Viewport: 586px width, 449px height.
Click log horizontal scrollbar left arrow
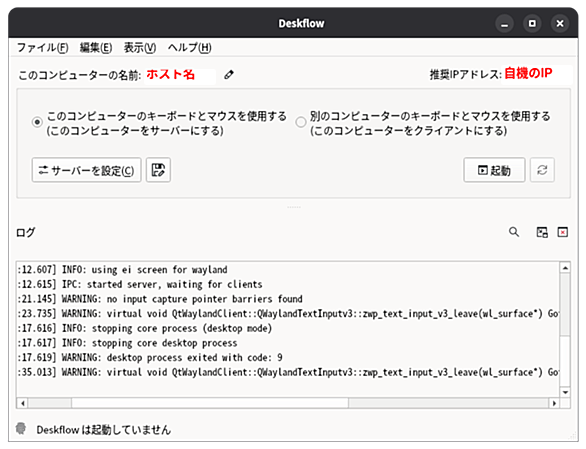point(23,403)
